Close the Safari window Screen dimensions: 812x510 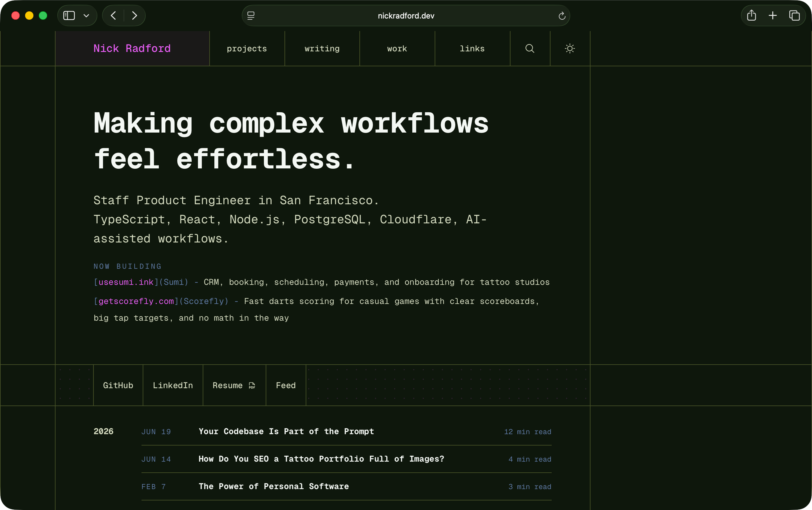pyautogui.click(x=16, y=16)
